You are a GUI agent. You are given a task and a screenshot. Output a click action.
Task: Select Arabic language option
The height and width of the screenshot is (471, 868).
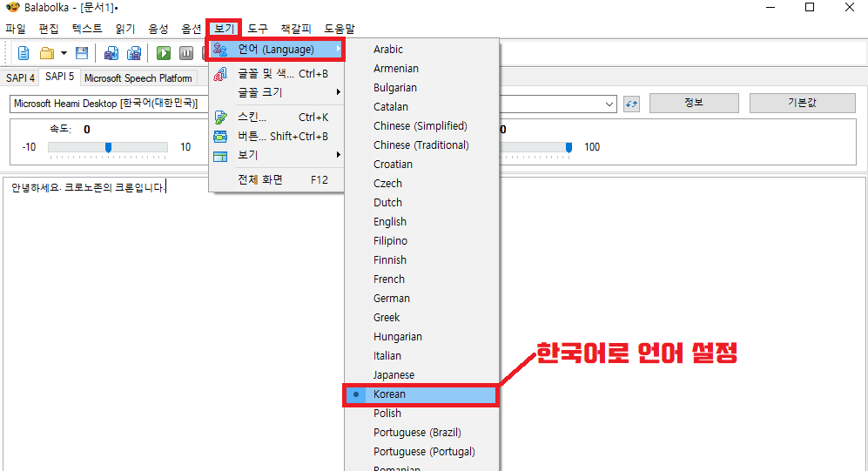421,50
